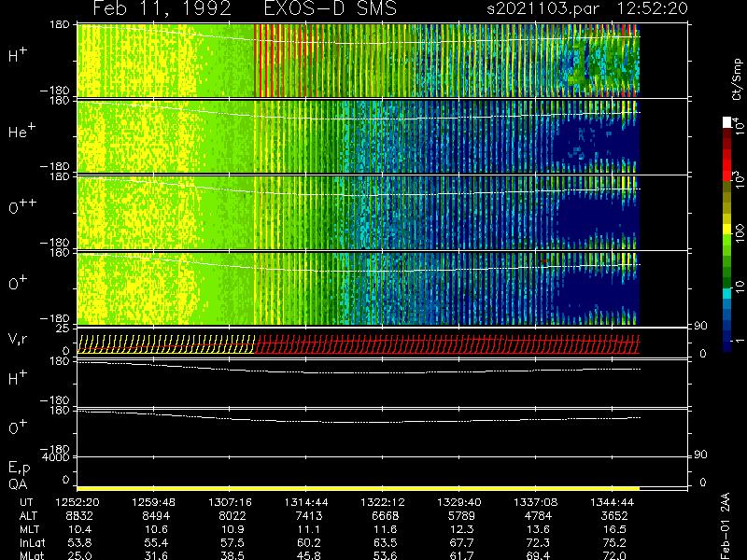Click the MLT value '10.9'
This screenshot has width=747, height=560.
click(233, 529)
